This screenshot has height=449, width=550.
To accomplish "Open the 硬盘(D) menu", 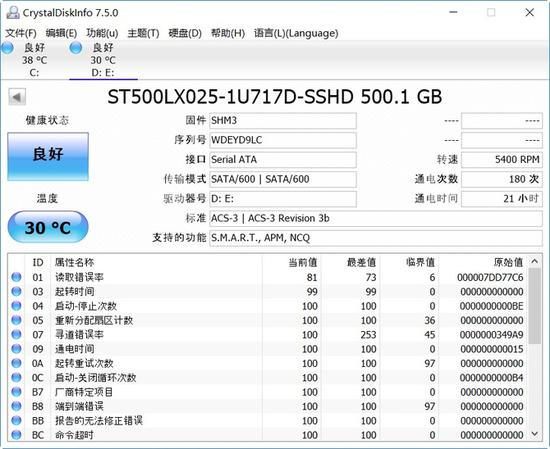I will pos(185,33).
